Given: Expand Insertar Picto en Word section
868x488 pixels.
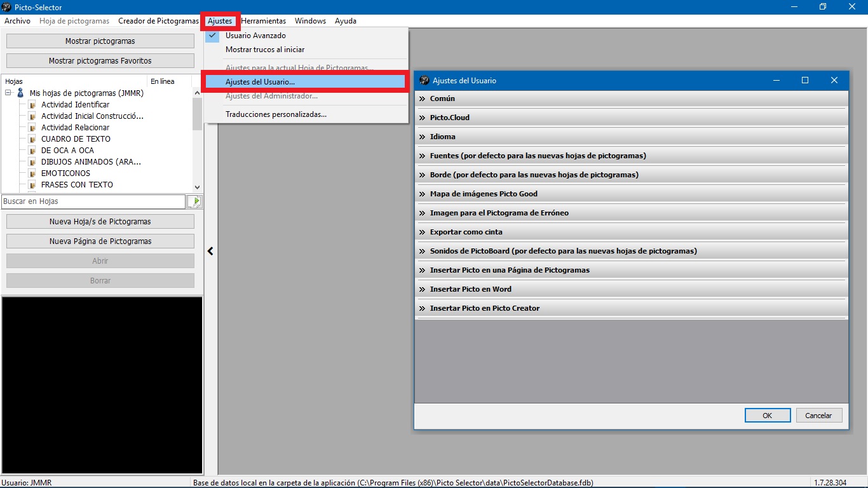Looking at the screenshot, I should [x=632, y=289].
